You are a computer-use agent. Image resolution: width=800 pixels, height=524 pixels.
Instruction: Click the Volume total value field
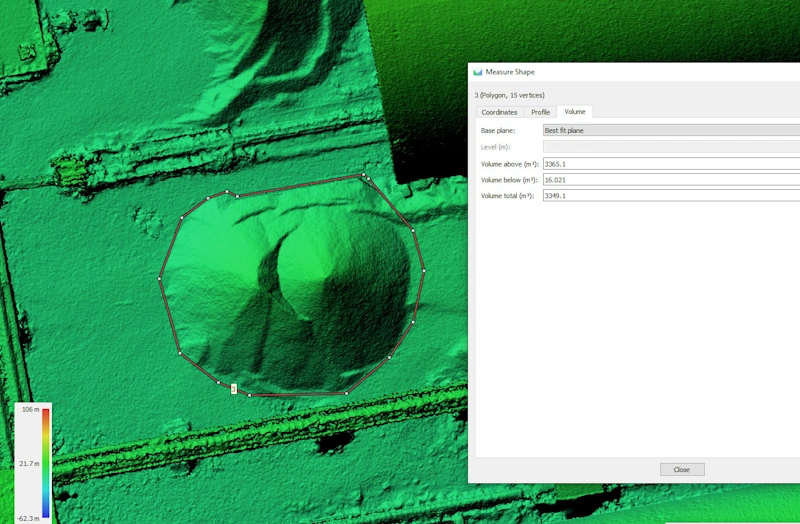(671, 195)
